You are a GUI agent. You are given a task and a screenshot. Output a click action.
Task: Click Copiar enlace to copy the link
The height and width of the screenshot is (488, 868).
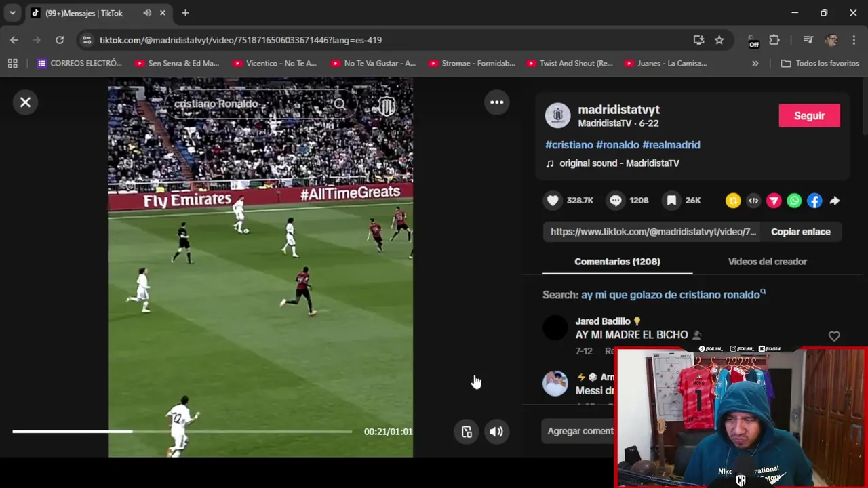pyautogui.click(x=800, y=232)
